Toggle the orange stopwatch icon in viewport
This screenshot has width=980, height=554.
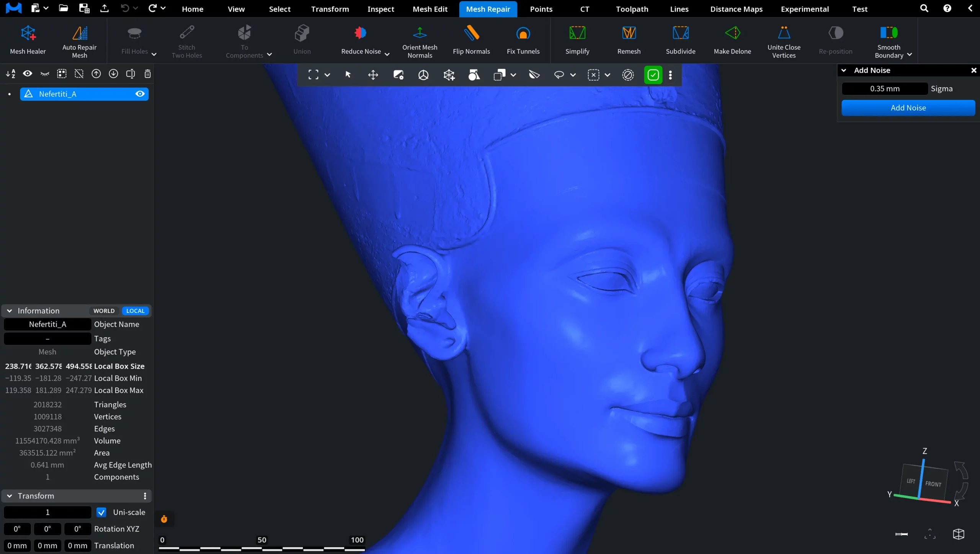tap(164, 519)
